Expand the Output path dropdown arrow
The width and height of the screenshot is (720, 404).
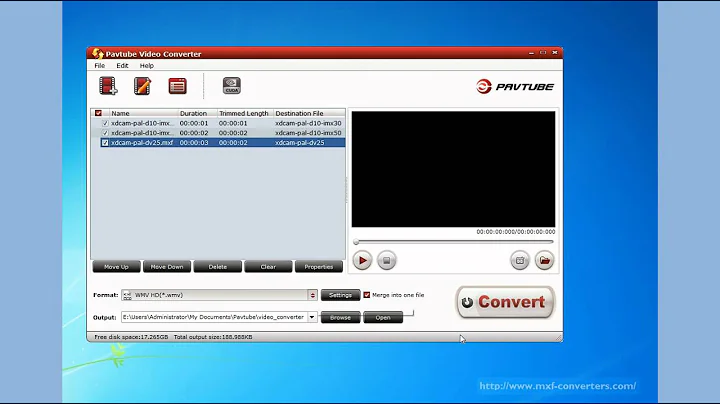[312, 317]
